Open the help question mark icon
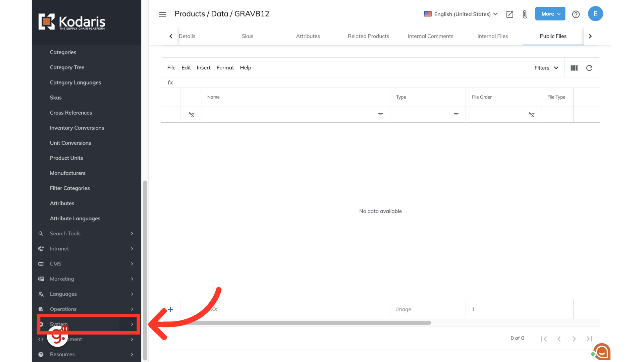 pyautogui.click(x=576, y=14)
